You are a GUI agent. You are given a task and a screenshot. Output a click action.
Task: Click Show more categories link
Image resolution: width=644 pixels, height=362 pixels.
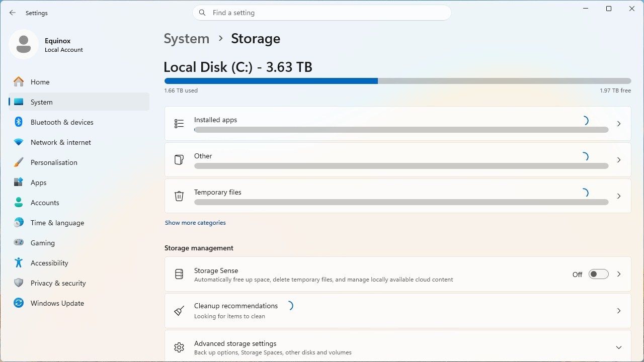coord(195,223)
